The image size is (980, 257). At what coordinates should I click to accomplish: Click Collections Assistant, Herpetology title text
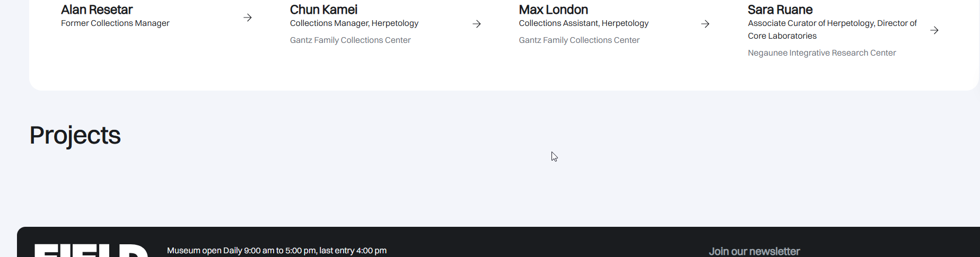coord(583,23)
